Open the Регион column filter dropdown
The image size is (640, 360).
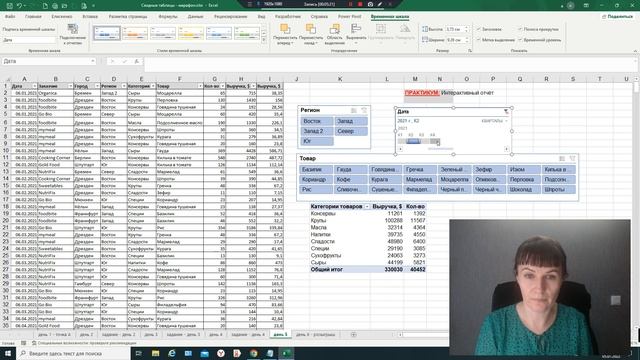(x=124, y=86)
